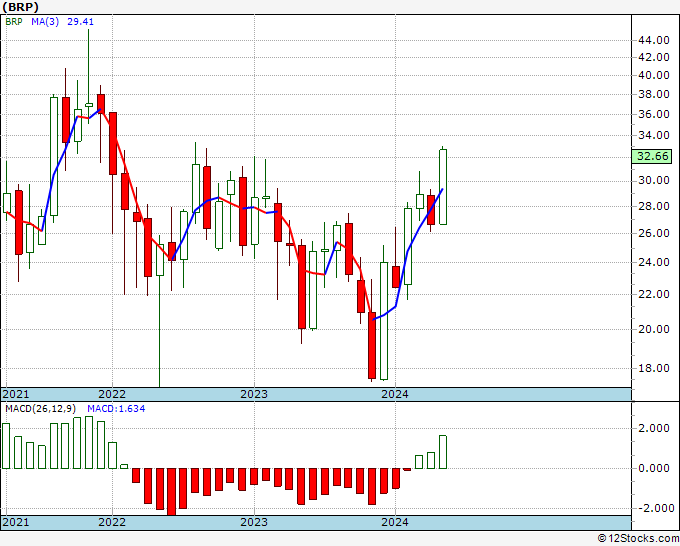This screenshot has height=546, width=680.
Task: Click the (BRP) chart title
Action: click(20, 7)
